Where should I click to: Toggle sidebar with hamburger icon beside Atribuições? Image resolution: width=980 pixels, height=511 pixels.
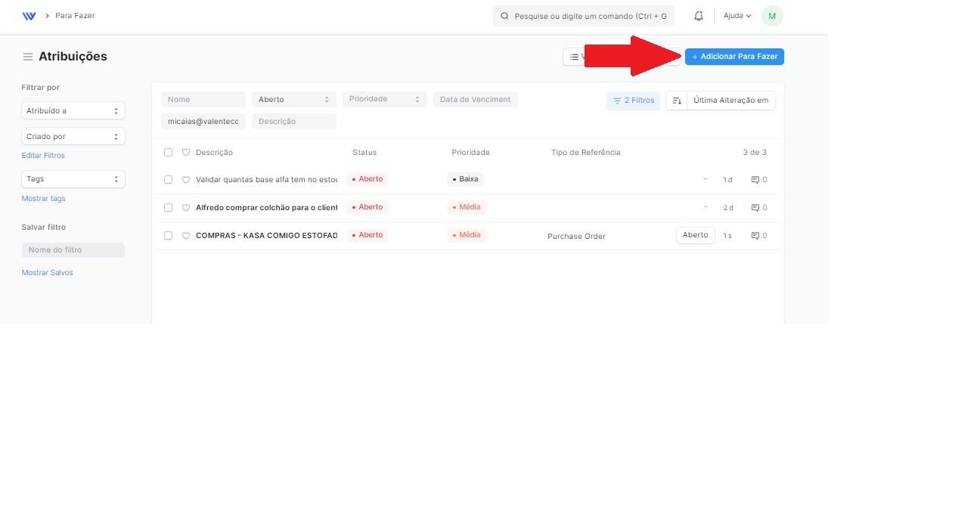(x=28, y=57)
